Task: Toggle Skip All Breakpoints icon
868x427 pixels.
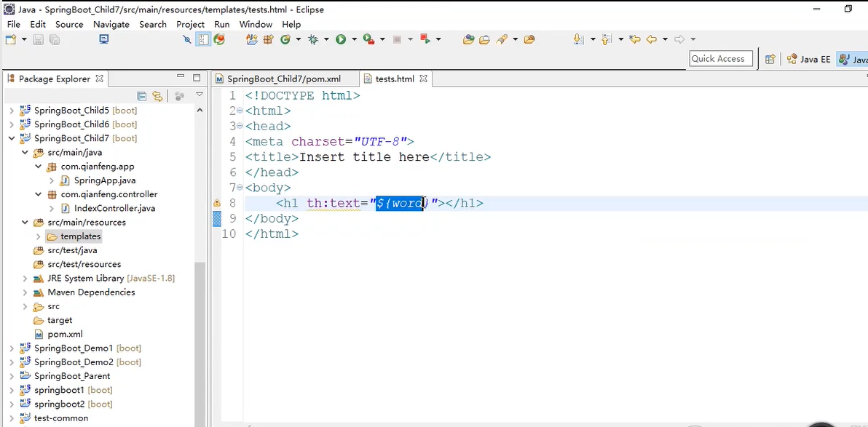Action: pos(187,39)
